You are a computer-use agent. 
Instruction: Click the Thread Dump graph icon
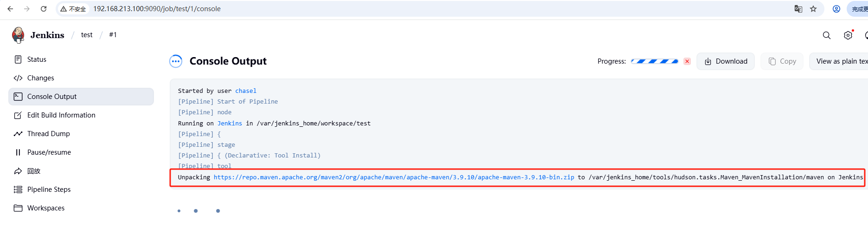click(x=18, y=134)
